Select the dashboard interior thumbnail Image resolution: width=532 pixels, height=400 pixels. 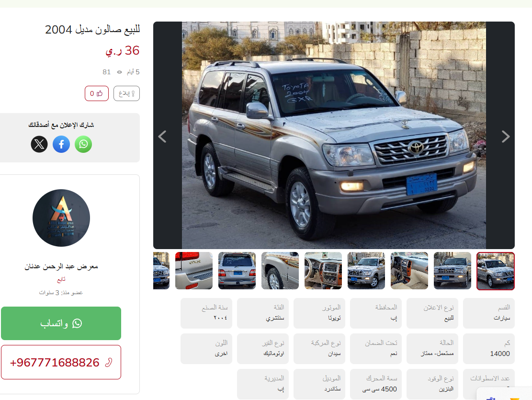click(x=409, y=271)
